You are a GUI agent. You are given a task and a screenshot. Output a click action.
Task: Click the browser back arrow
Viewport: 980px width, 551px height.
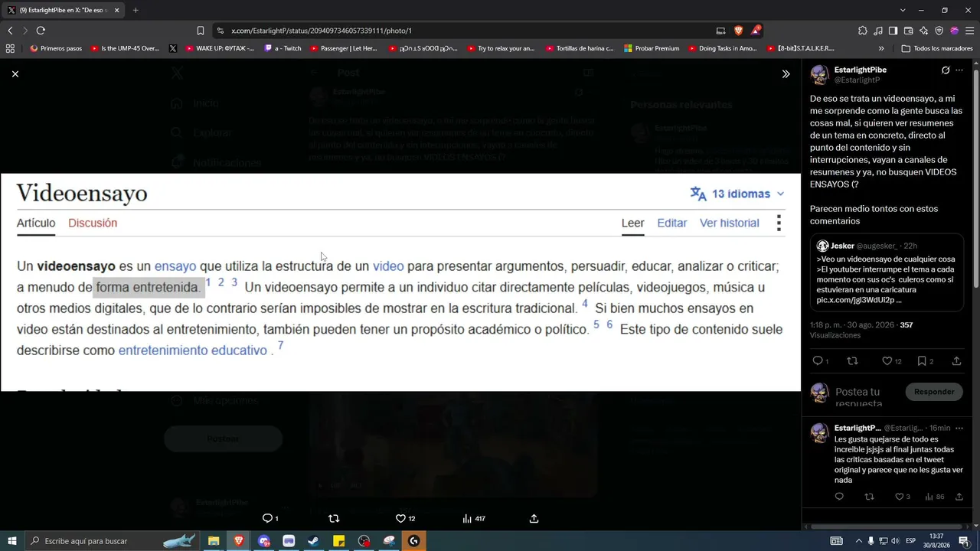coord(10,31)
